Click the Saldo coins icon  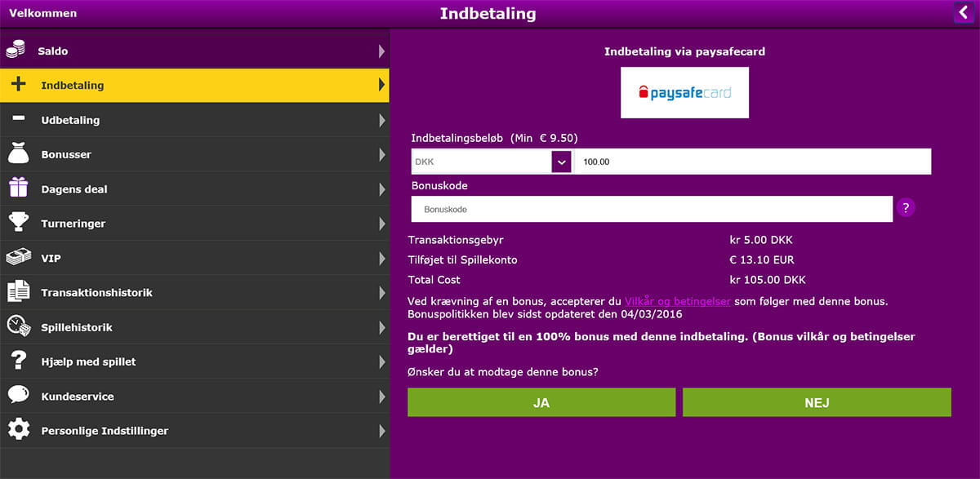pyautogui.click(x=16, y=51)
